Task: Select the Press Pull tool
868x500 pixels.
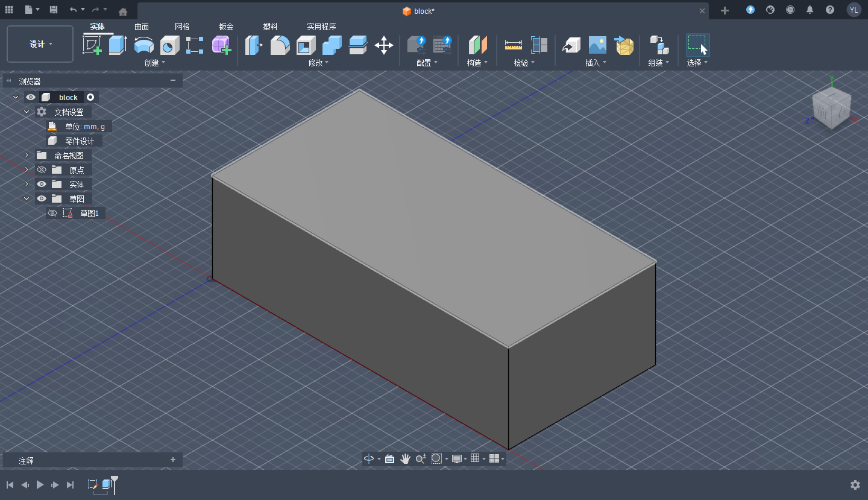Action: (254, 45)
